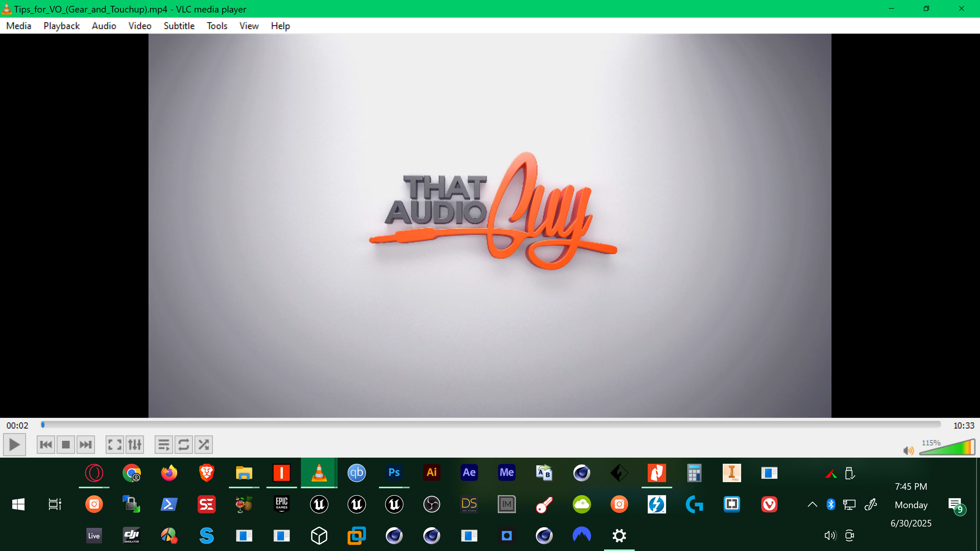Open qBittorrent from the taskbar
The height and width of the screenshot is (551, 980).
coord(357,473)
